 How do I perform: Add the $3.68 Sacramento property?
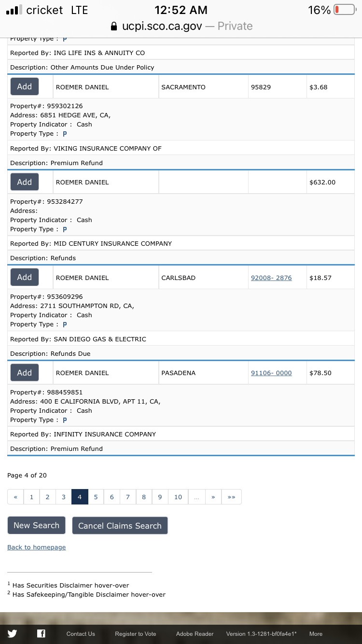[25, 87]
